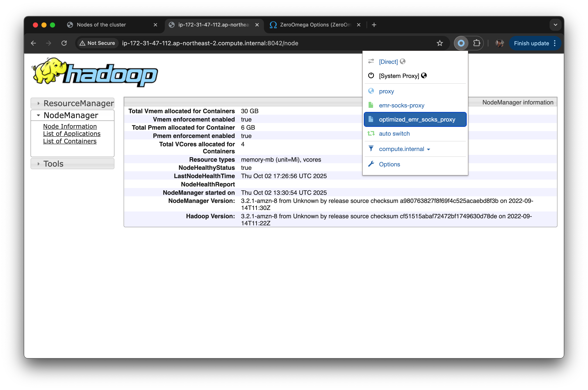Select the [System Proxy] option
This screenshot has height=390, width=588.
pos(399,76)
